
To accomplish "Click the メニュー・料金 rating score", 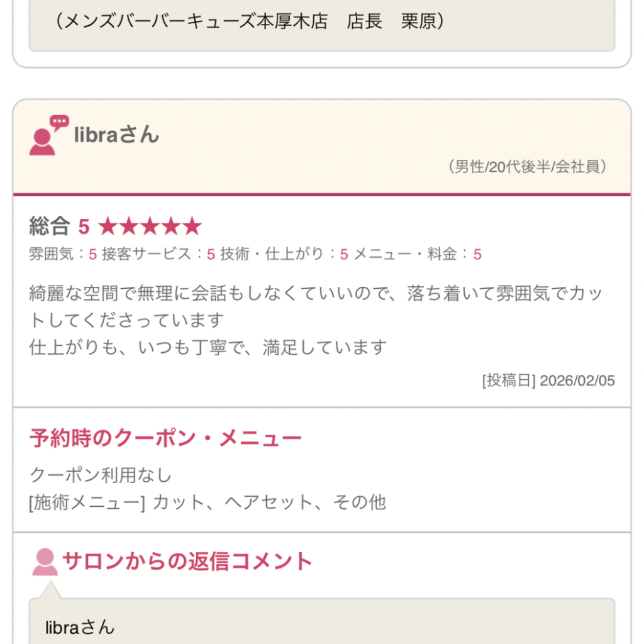I will [x=477, y=254].
